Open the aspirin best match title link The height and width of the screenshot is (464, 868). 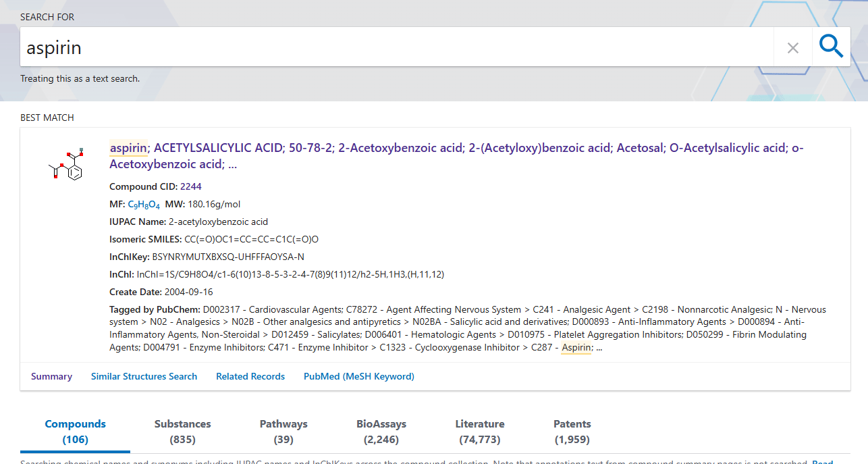pyautogui.click(x=456, y=156)
